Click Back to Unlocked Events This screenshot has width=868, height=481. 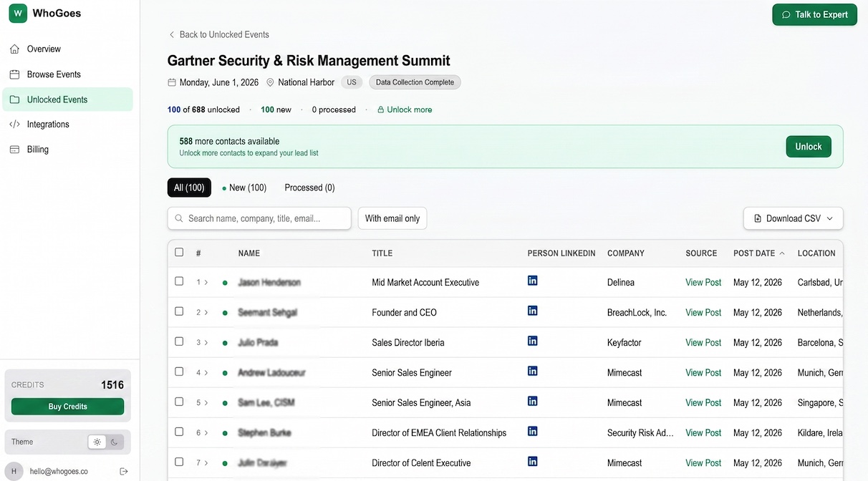click(x=218, y=34)
